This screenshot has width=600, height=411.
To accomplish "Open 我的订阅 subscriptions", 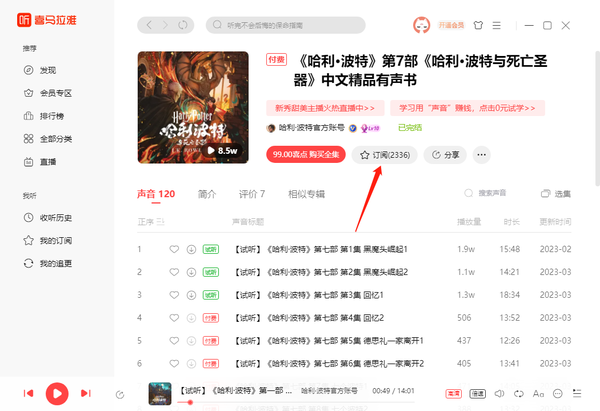I will (47, 241).
